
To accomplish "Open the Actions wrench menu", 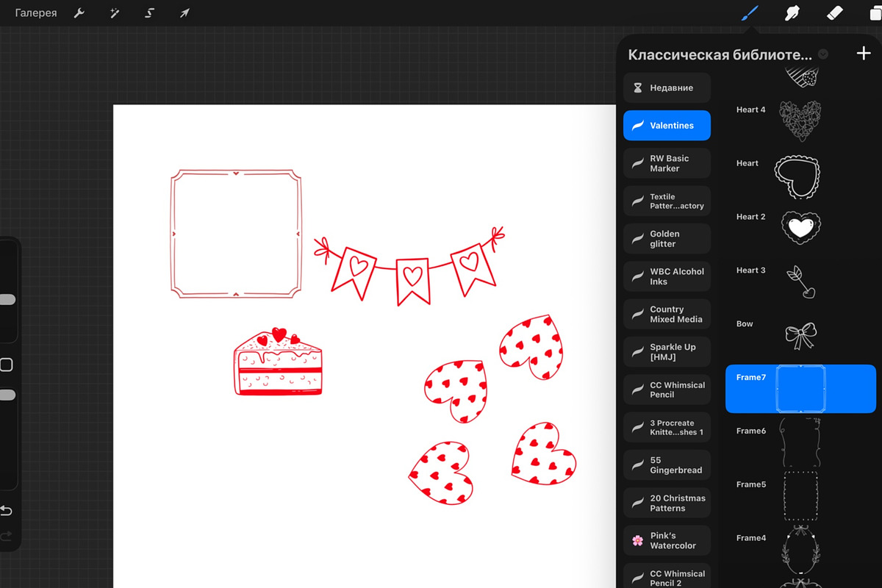I will [x=79, y=13].
